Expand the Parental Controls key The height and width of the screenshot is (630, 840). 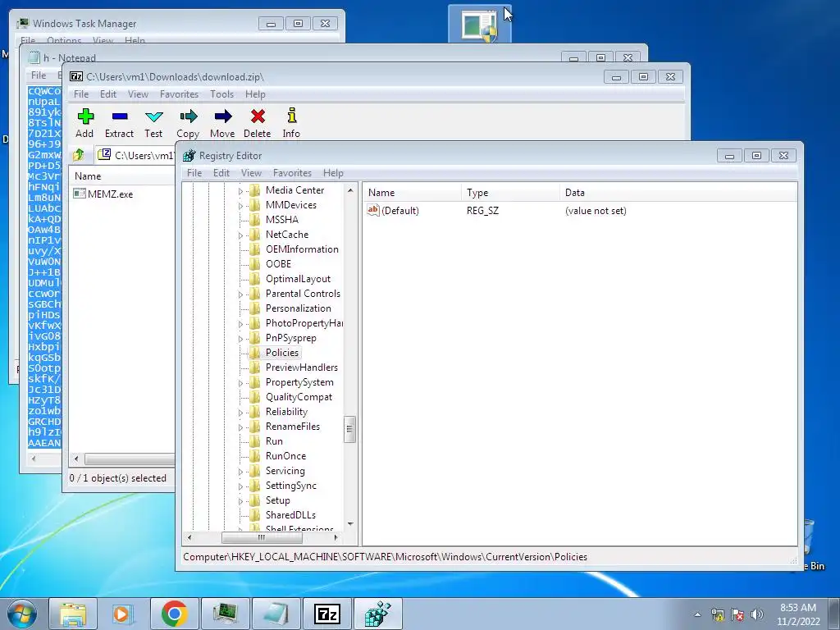click(240, 294)
